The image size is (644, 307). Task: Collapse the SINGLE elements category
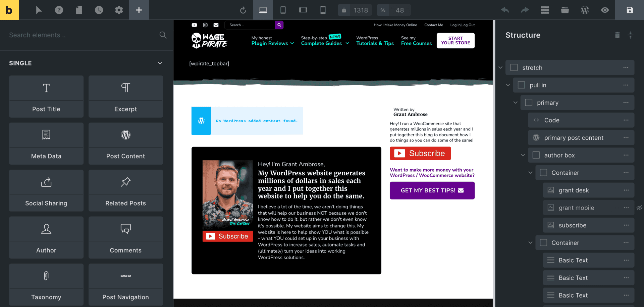pyautogui.click(x=160, y=63)
